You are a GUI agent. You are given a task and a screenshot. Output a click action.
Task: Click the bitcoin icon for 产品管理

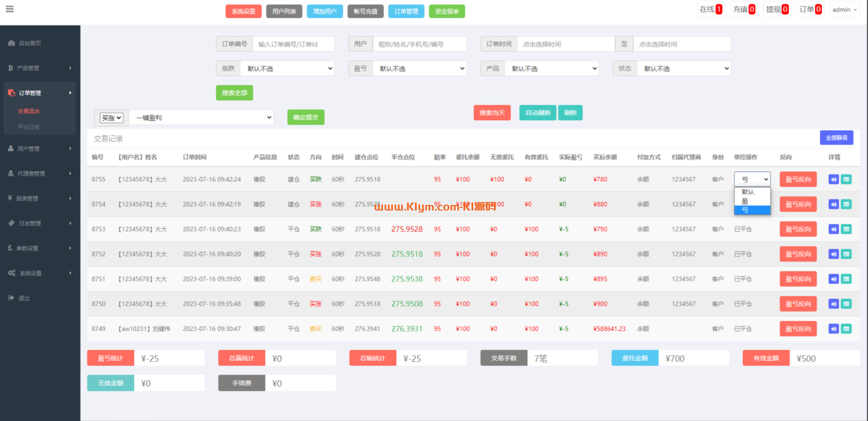point(10,68)
